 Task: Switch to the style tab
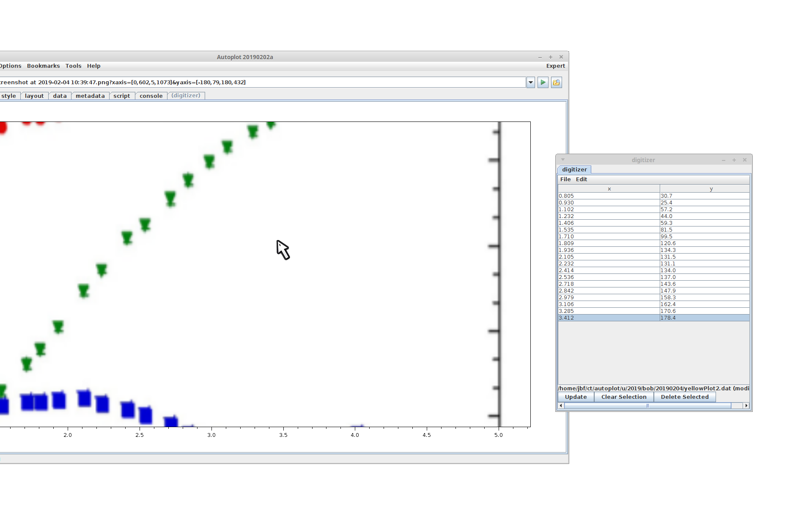9,96
